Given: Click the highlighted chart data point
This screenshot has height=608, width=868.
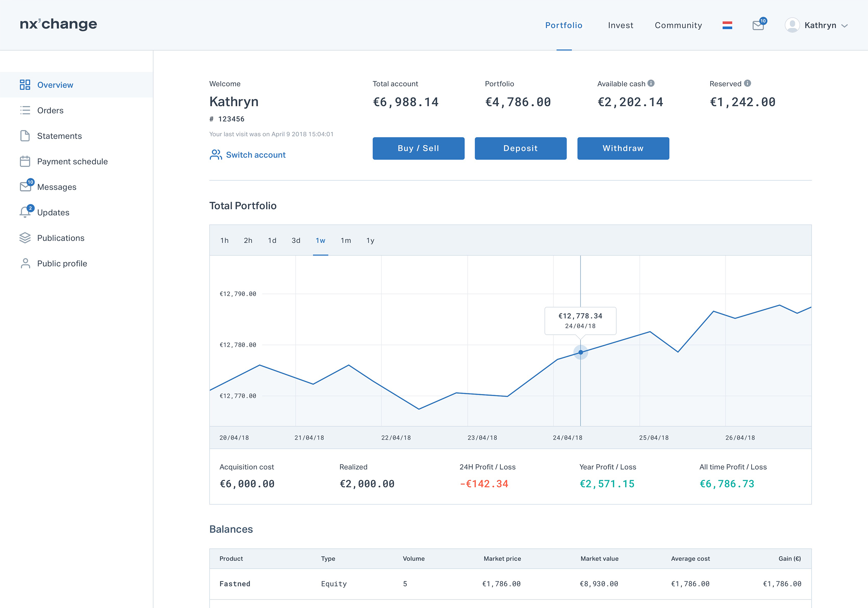Looking at the screenshot, I should point(581,352).
